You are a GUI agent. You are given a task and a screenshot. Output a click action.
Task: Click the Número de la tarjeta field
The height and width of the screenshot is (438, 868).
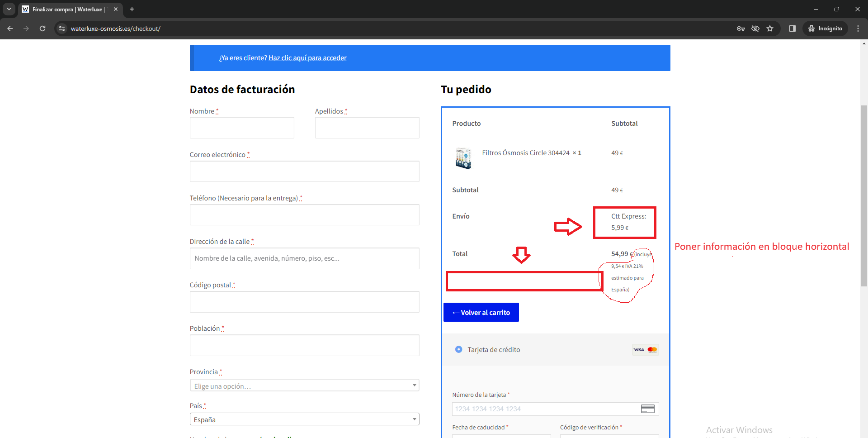pyautogui.click(x=555, y=409)
